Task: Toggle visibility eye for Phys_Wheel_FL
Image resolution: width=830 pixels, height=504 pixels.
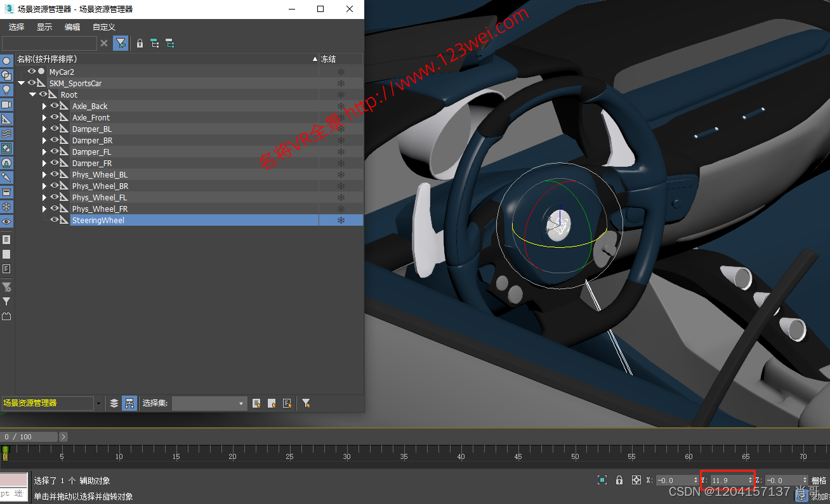Action: 55,197
